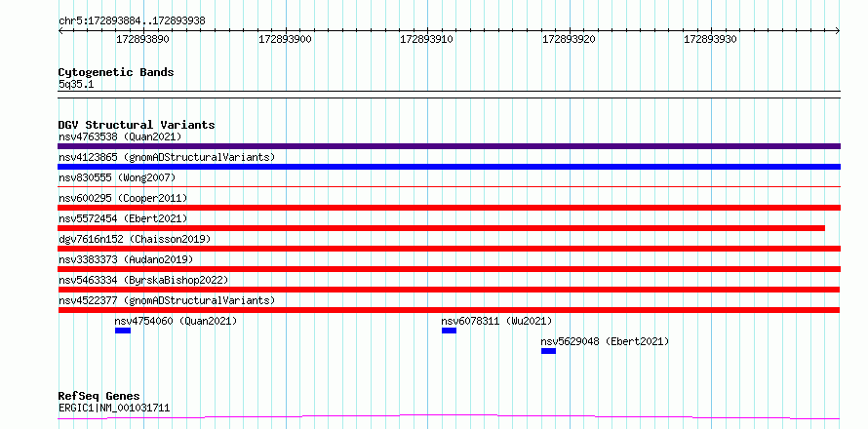Click the cytogenetic band 5q35.1 outline bar
Screen dimensions: 868x429
click(449, 95)
